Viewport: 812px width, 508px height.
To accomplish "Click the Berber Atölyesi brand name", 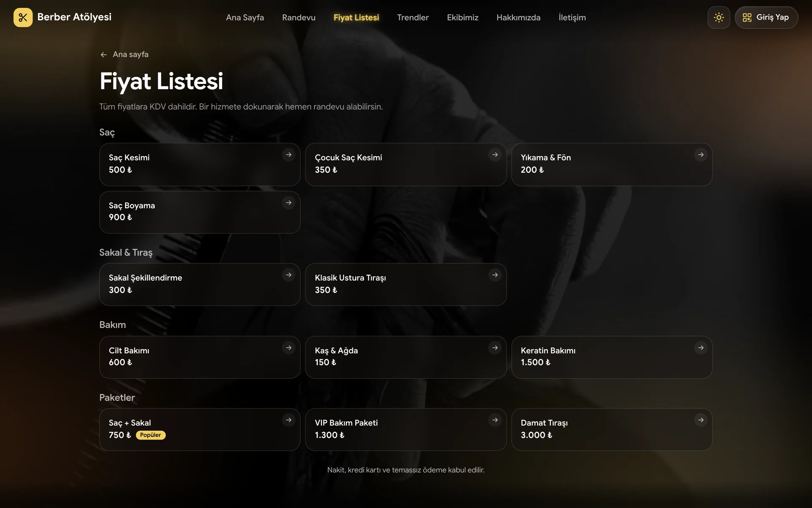I will pyautogui.click(x=74, y=17).
